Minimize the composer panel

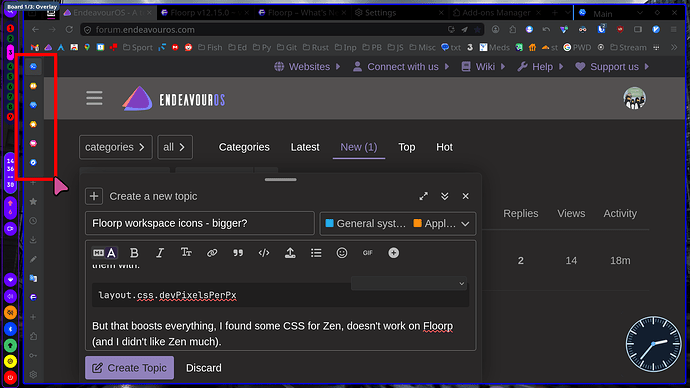pyautogui.click(x=444, y=196)
